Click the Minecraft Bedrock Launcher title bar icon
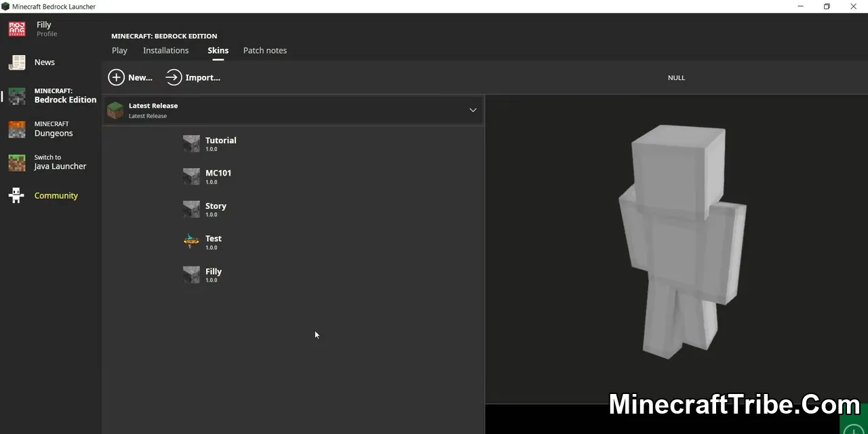This screenshot has height=434, width=868. tap(5, 6)
